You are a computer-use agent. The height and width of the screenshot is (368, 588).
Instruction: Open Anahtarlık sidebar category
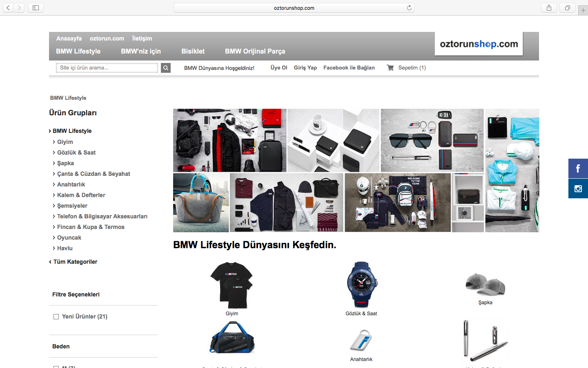[x=71, y=184]
